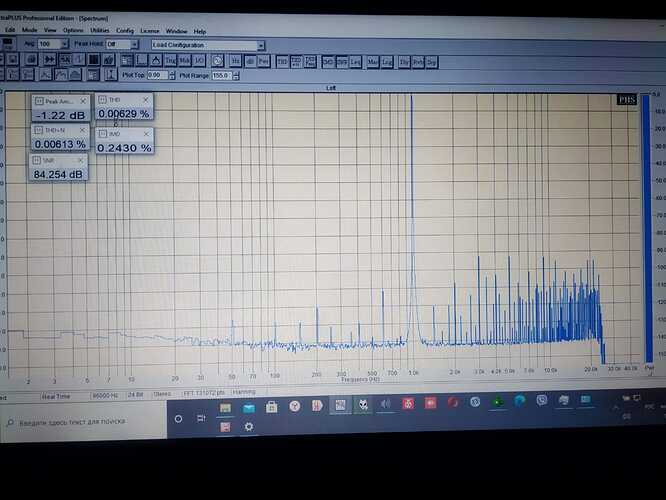The height and width of the screenshot is (500, 666).
Task: Click the Trig toolbar button
Action: 170,61
